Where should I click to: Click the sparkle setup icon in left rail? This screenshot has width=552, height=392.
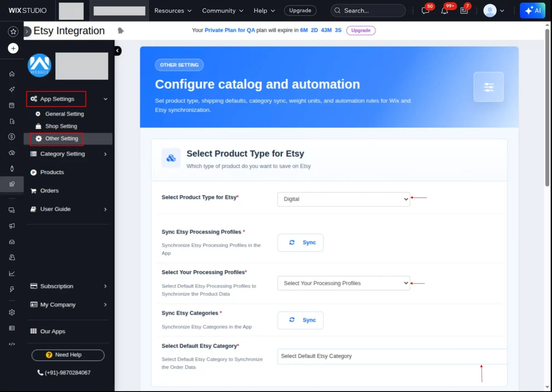pos(12,89)
